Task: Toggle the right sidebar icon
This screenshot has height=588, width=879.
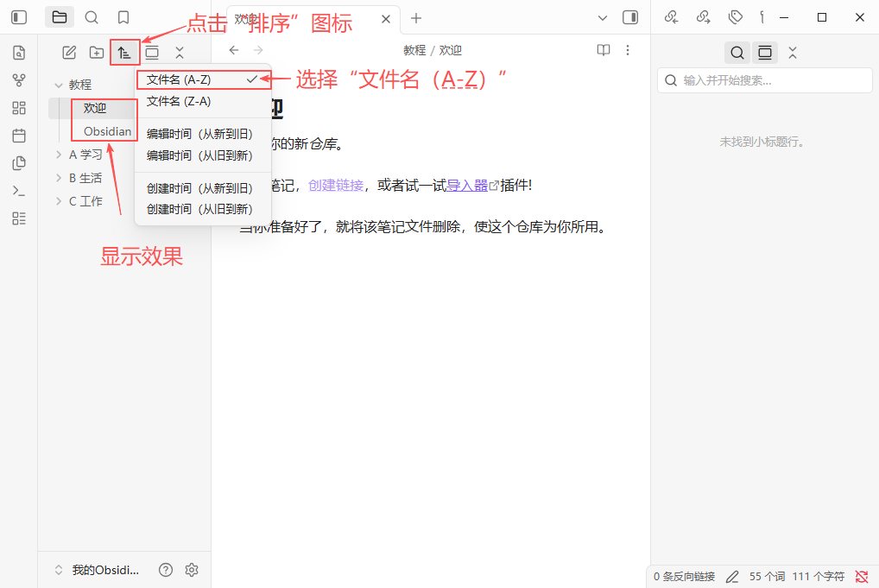Action: (x=630, y=17)
